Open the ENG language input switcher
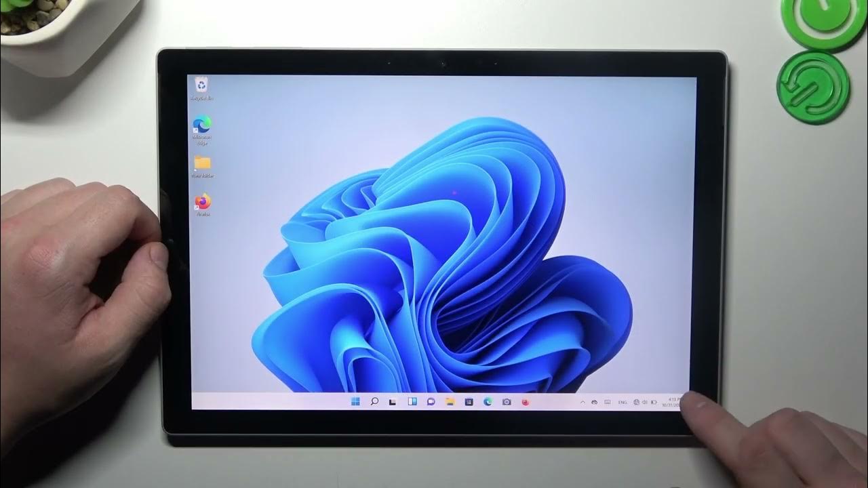Image resolution: width=868 pixels, height=488 pixels. click(622, 402)
